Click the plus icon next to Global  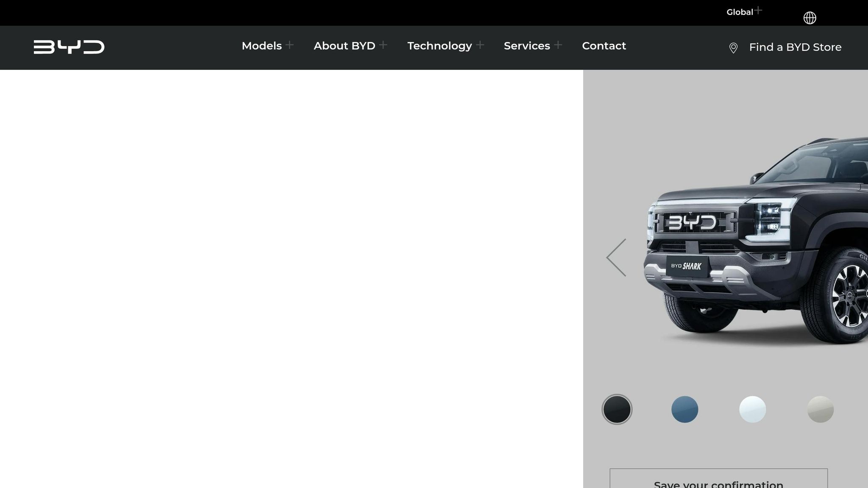point(758,11)
